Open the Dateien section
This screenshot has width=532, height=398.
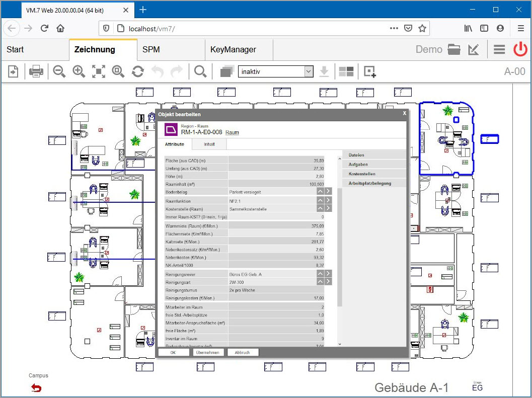374,155
